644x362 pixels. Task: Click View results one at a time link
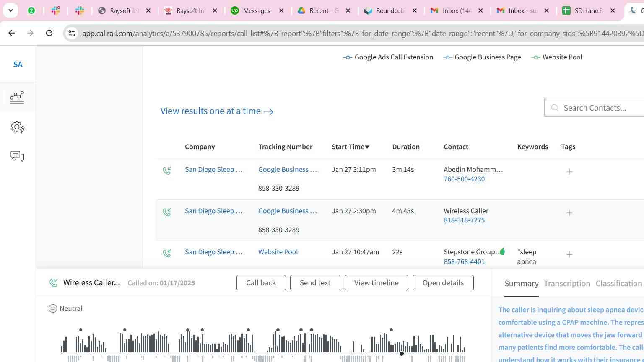coord(217,111)
